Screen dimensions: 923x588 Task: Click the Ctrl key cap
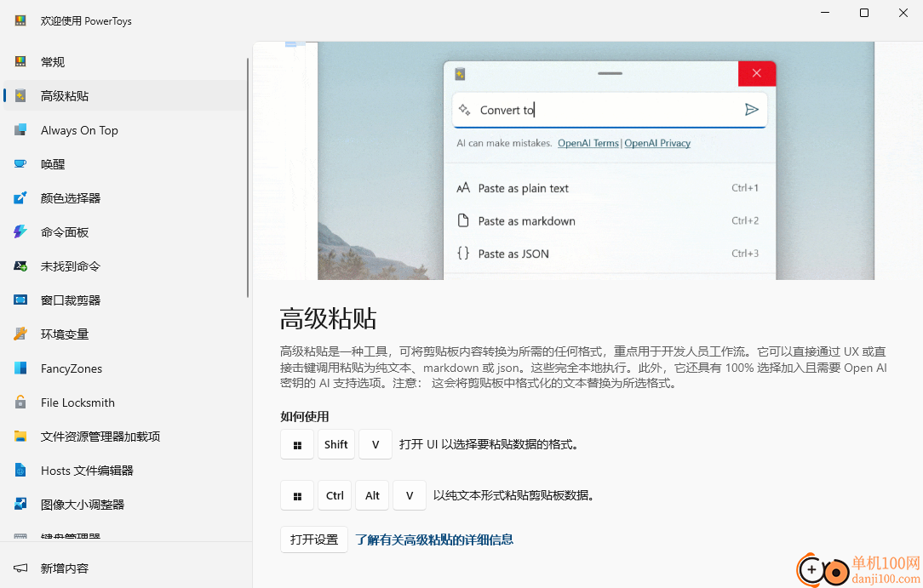tap(335, 496)
